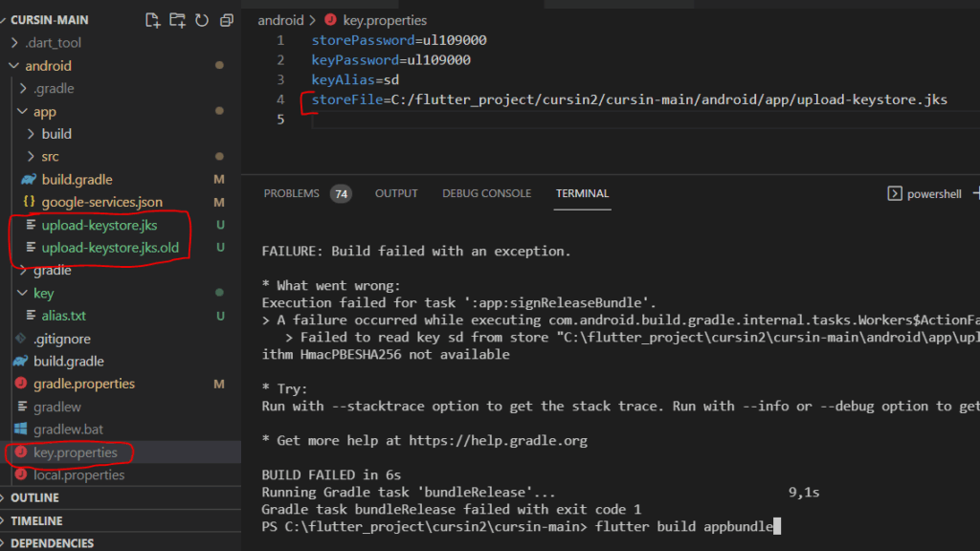
Task: Refresh the explorer file tree
Action: [201, 20]
